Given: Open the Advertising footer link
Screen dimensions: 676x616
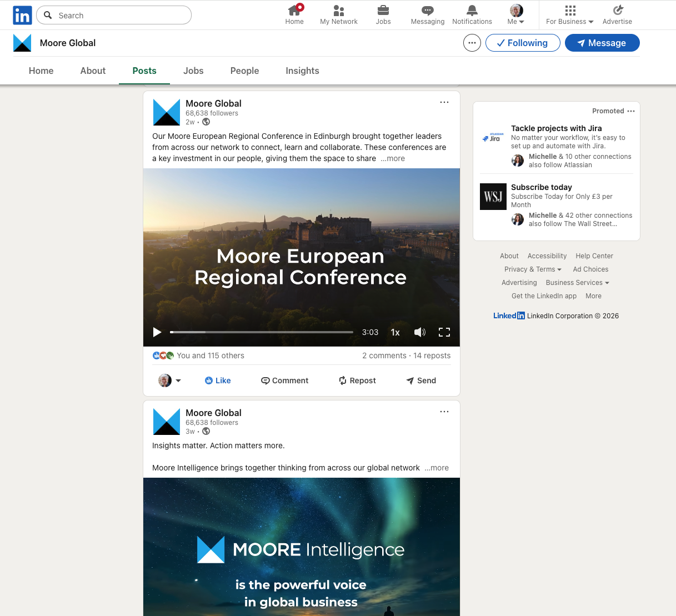Looking at the screenshot, I should (x=519, y=283).
